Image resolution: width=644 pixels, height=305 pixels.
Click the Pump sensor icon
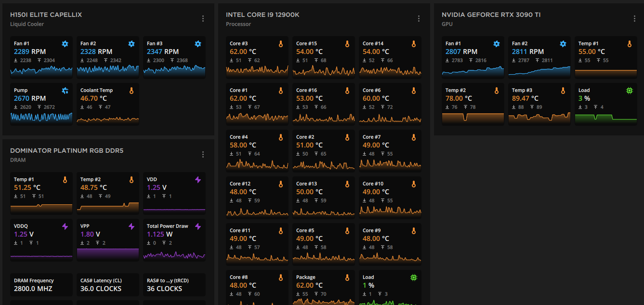pos(65,91)
